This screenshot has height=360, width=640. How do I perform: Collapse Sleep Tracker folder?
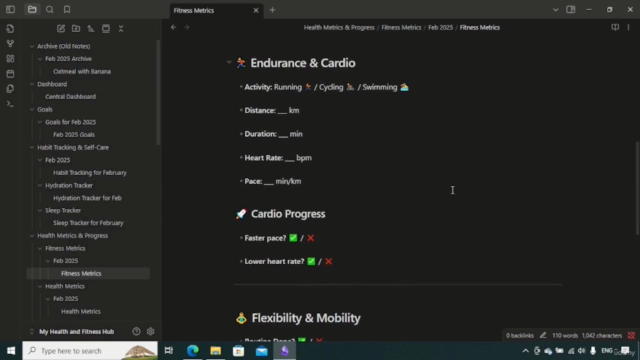coord(40,211)
